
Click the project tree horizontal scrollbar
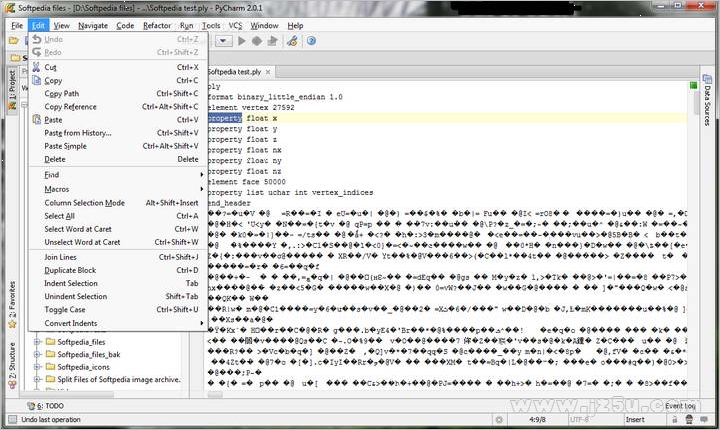(x=67, y=395)
